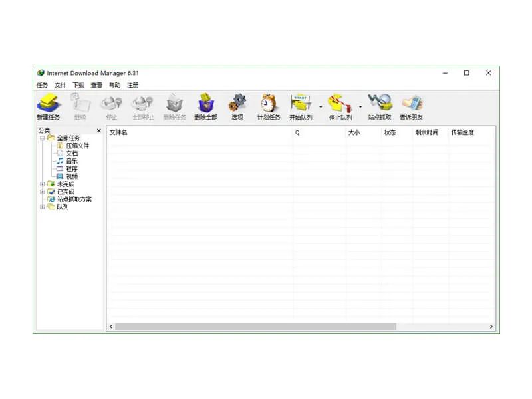The height and width of the screenshot is (399, 532).
Task: Select 文档 category
Action: (x=72, y=154)
